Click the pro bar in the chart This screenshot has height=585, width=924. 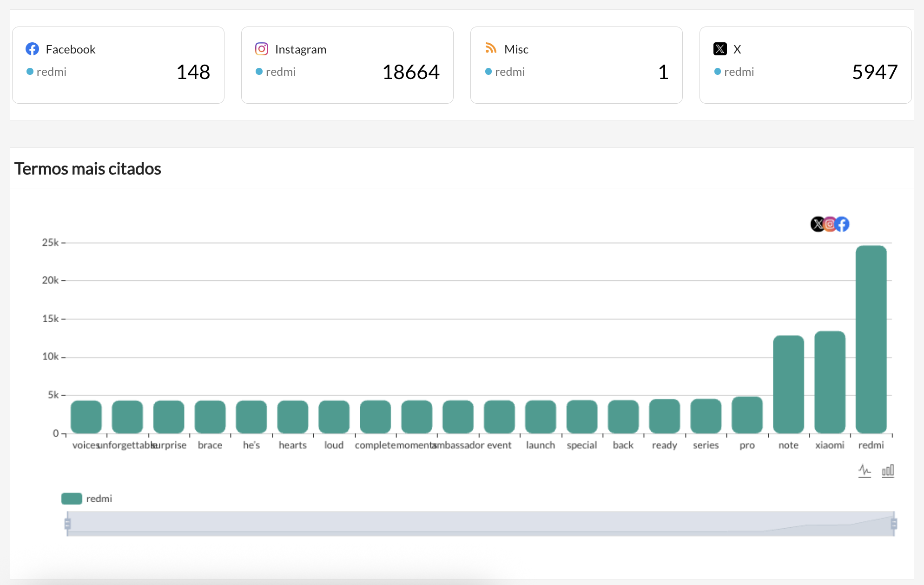pos(747,415)
